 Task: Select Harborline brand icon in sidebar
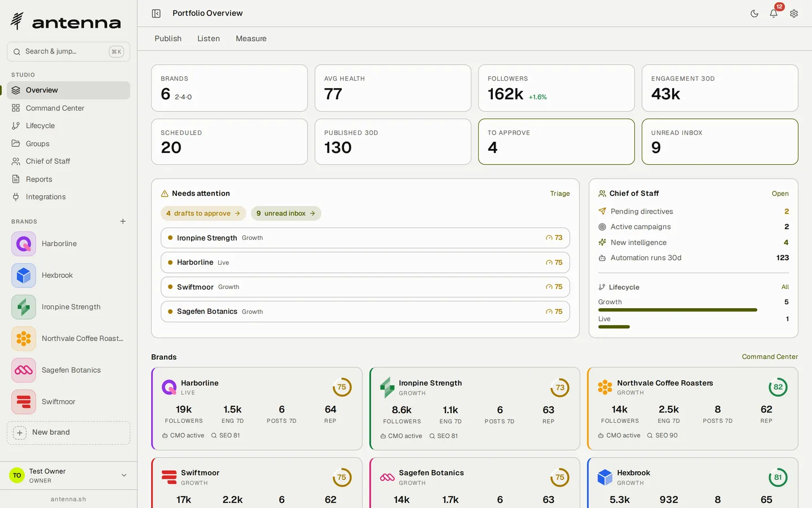click(x=24, y=244)
